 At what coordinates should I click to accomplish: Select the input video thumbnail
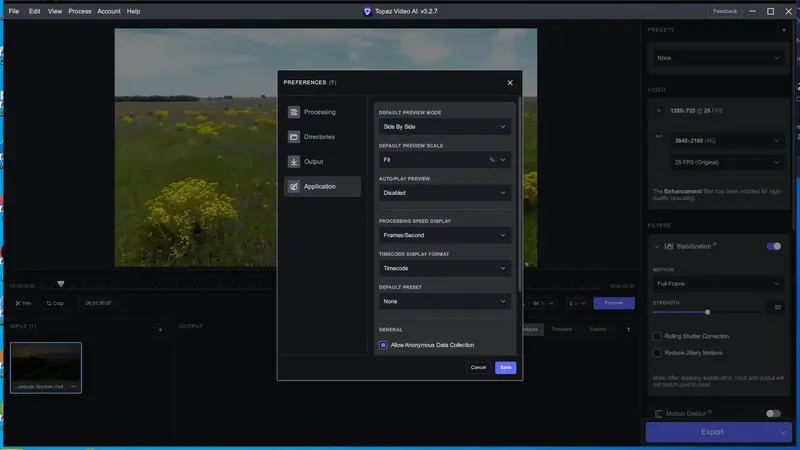46,367
